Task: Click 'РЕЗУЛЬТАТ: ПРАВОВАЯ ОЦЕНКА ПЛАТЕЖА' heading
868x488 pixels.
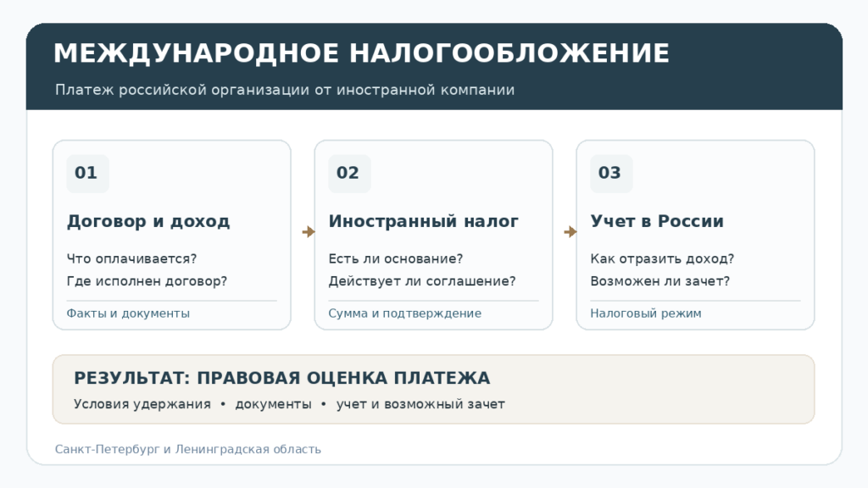Action: point(281,379)
